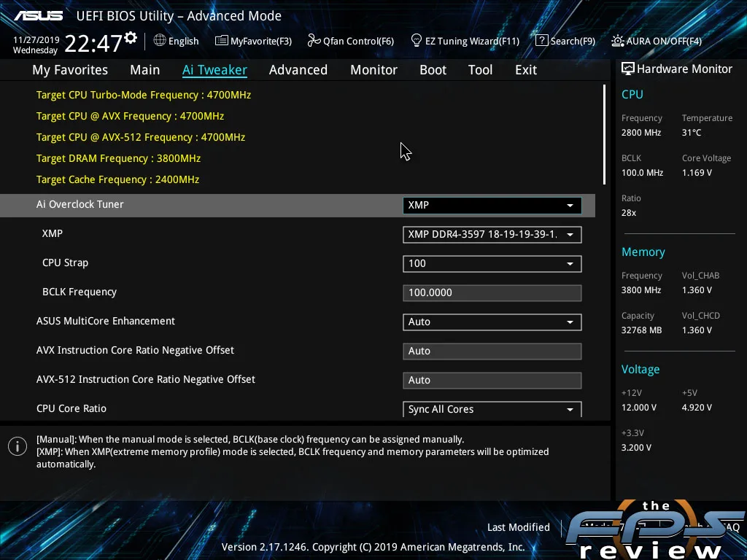Click the info icon beside help text
The image size is (747, 560).
(x=18, y=446)
